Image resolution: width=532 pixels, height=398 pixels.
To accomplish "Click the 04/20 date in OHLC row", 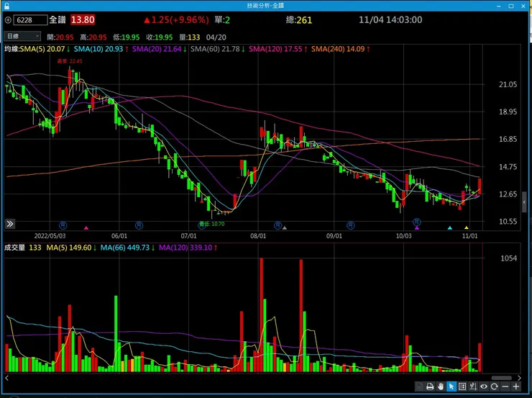I will [216, 37].
